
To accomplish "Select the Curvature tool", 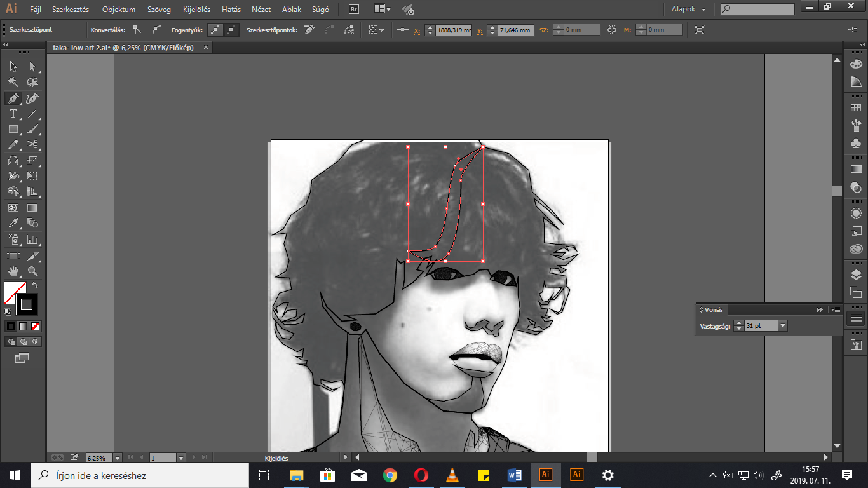I will [32, 98].
